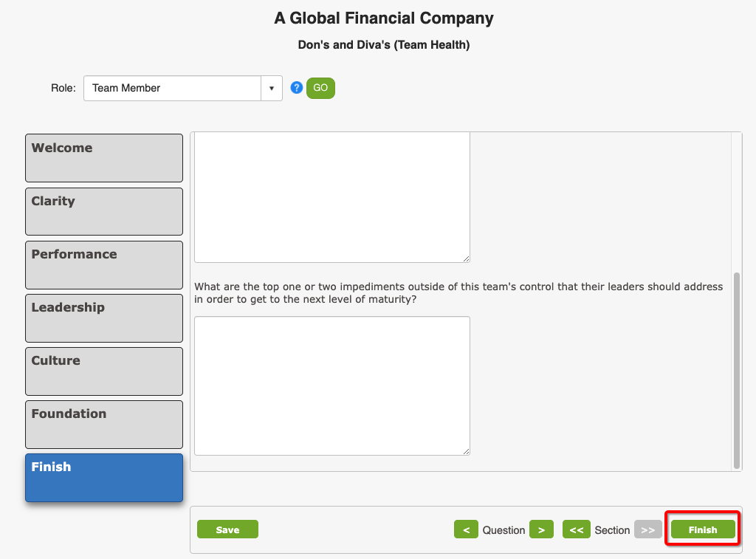The image size is (756, 559).
Task: Open the Role dropdown arrow
Action: (x=272, y=89)
